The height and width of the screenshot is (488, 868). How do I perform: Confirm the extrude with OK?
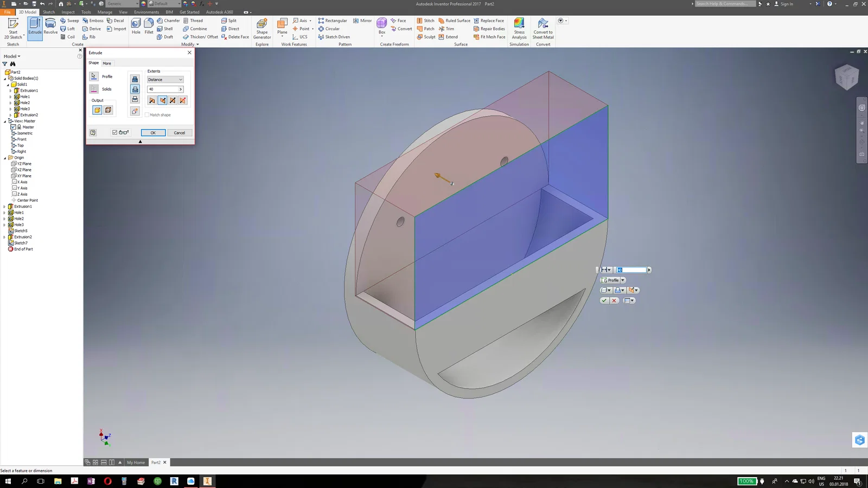(153, 133)
